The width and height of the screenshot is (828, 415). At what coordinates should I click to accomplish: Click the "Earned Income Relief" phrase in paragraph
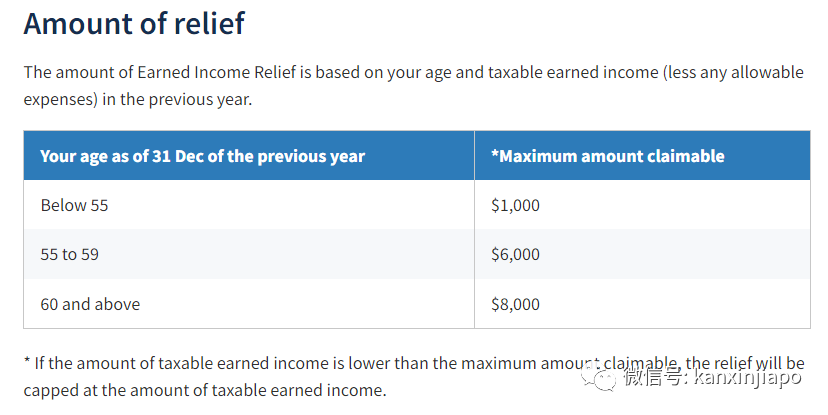[x=217, y=72]
